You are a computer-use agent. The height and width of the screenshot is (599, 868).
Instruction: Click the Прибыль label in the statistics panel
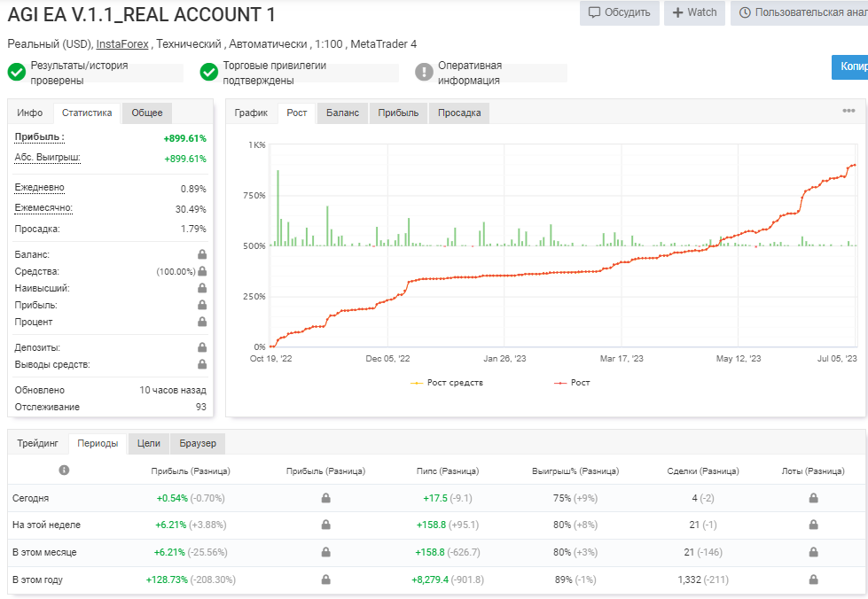click(39, 137)
